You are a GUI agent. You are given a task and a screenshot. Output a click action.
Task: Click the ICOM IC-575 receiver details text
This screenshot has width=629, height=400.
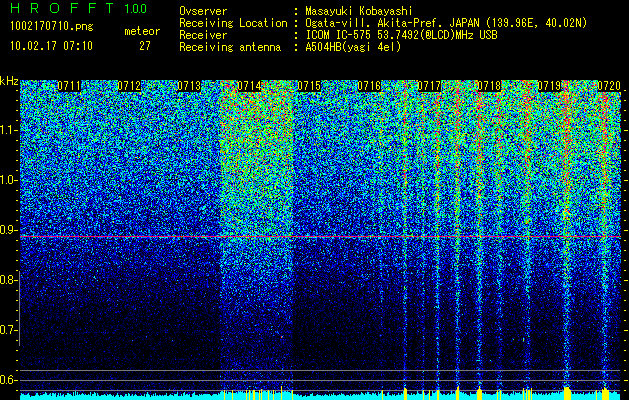[x=401, y=35]
